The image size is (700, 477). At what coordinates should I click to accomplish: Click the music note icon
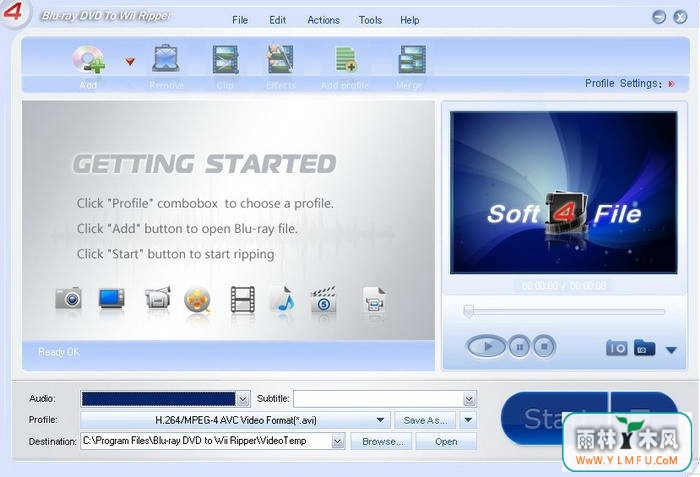[284, 298]
